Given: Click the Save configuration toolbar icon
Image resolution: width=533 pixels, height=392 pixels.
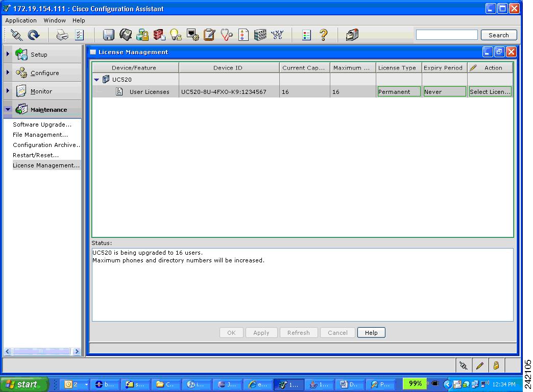Looking at the screenshot, I should [x=108, y=35].
